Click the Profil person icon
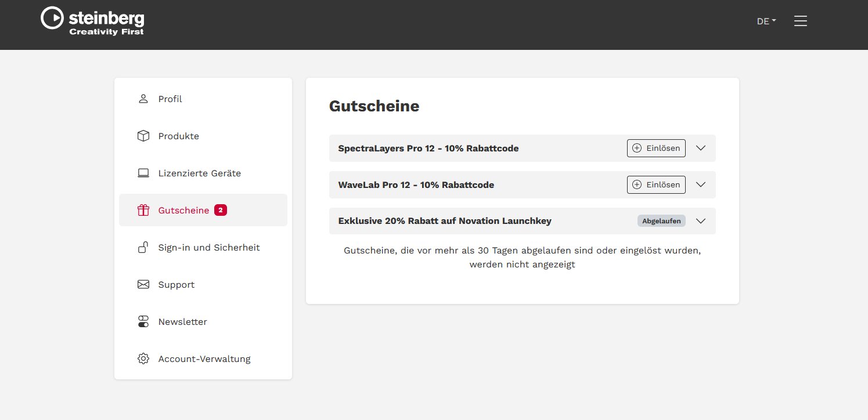Viewport: 868px width, 420px height. coord(143,99)
